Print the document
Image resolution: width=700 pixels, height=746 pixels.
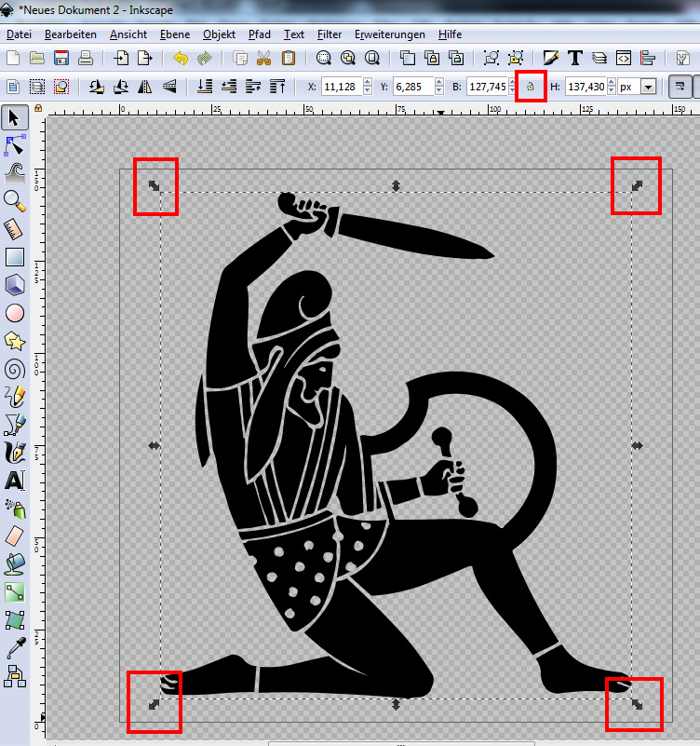tap(86, 58)
